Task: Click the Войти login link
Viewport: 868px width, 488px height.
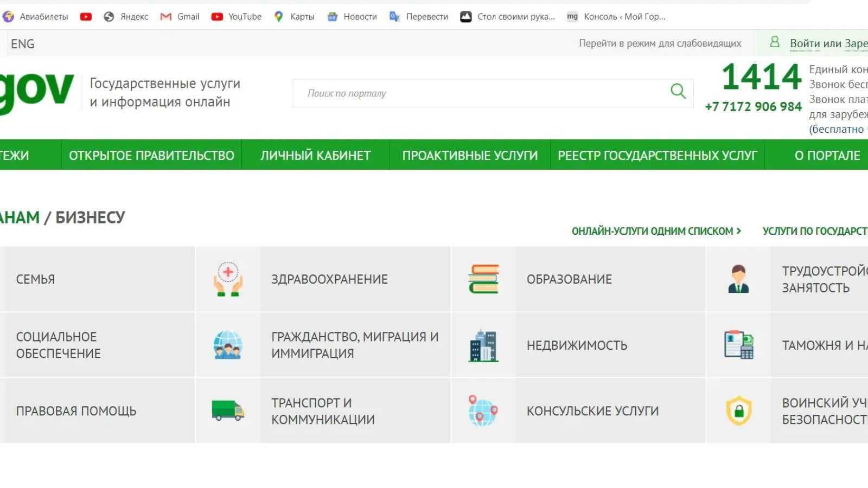Action: [x=805, y=43]
